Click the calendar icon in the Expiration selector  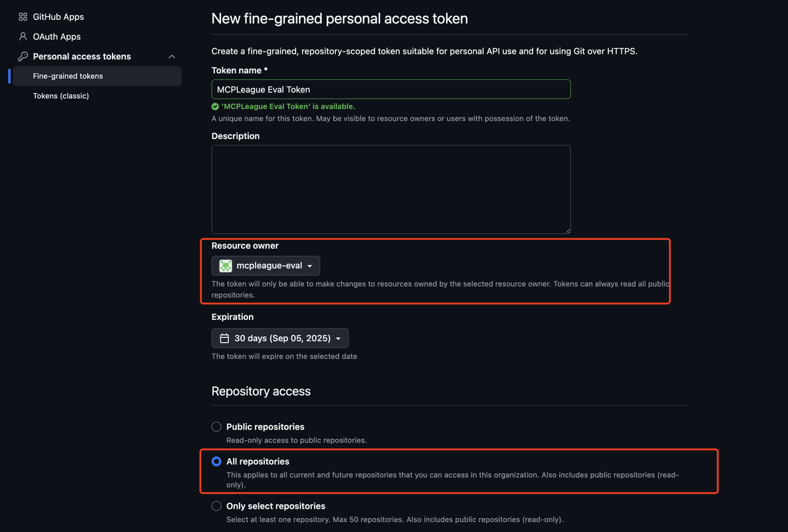pyautogui.click(x=224, y=338)
